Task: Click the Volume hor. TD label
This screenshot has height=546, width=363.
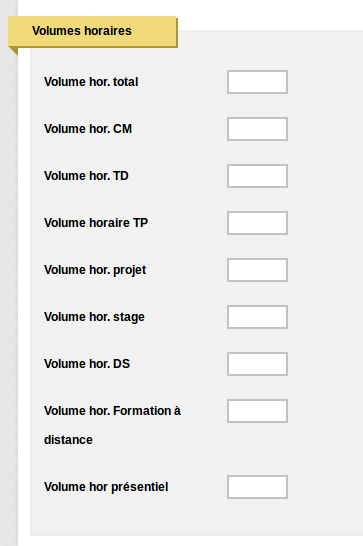Action: tap(86, 176)
